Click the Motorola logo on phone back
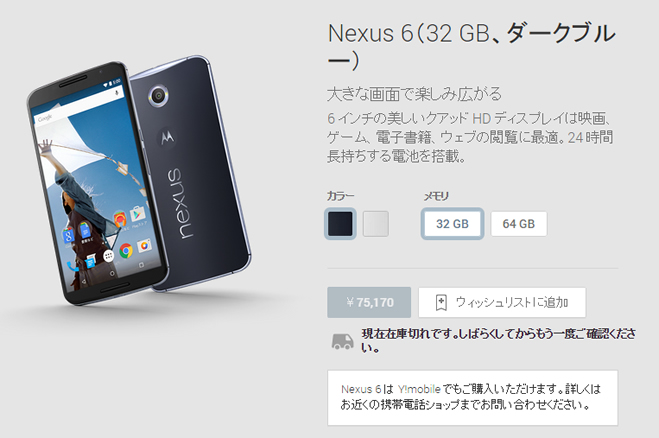The image size is (659, 438). (x=167, y=137)
